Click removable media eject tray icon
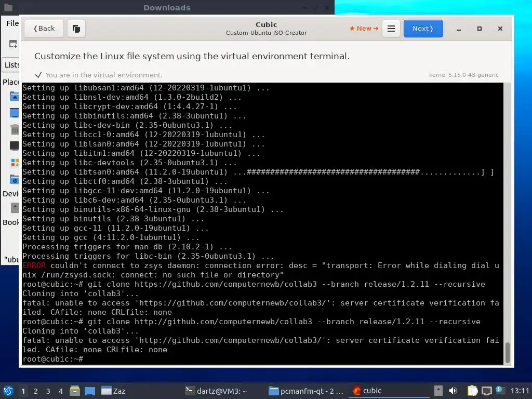 pyautogui.click(x=438, y=391)
